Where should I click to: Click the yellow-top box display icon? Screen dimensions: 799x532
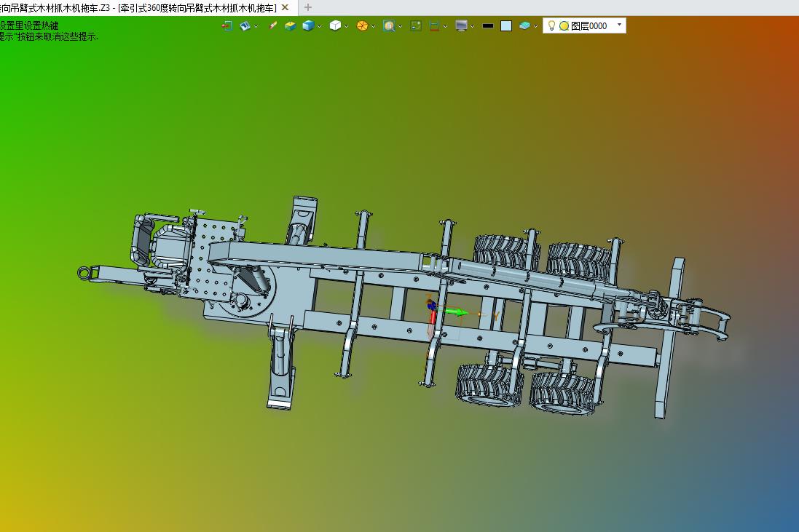point(291,25)
